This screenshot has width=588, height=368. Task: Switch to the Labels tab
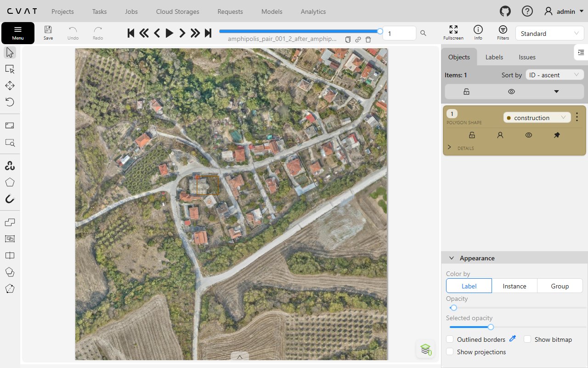click(x=494, y=57)
